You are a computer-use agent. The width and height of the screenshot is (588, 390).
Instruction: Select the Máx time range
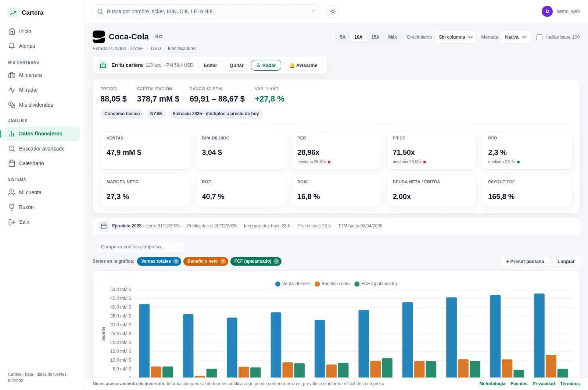tap(392, 37)
